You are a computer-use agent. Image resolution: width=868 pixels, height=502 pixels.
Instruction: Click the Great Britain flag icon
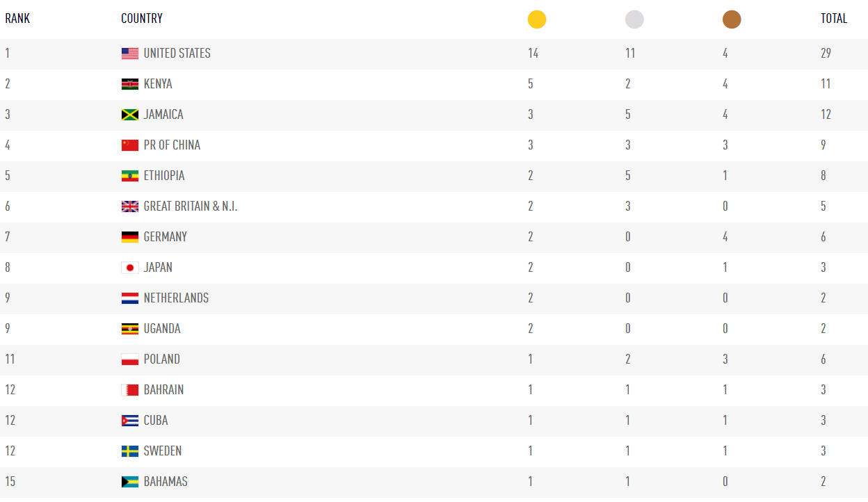(130, 207)
